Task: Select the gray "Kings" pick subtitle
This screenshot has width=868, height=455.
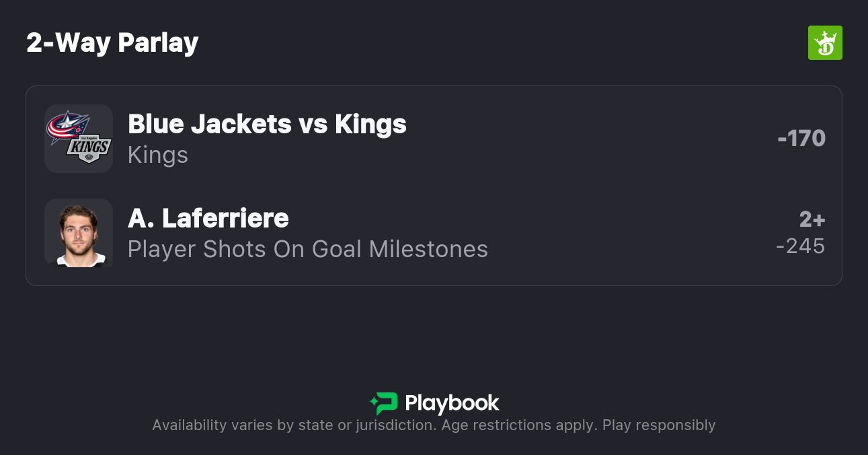Action: pyautogui.click(x=158, y=155)
